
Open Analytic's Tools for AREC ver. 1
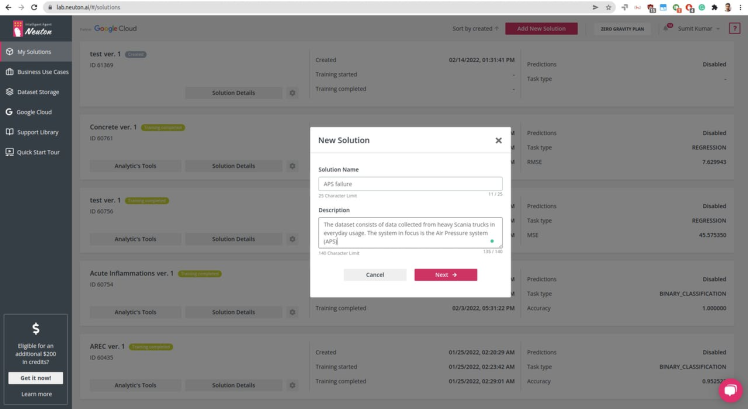point(135,385)
